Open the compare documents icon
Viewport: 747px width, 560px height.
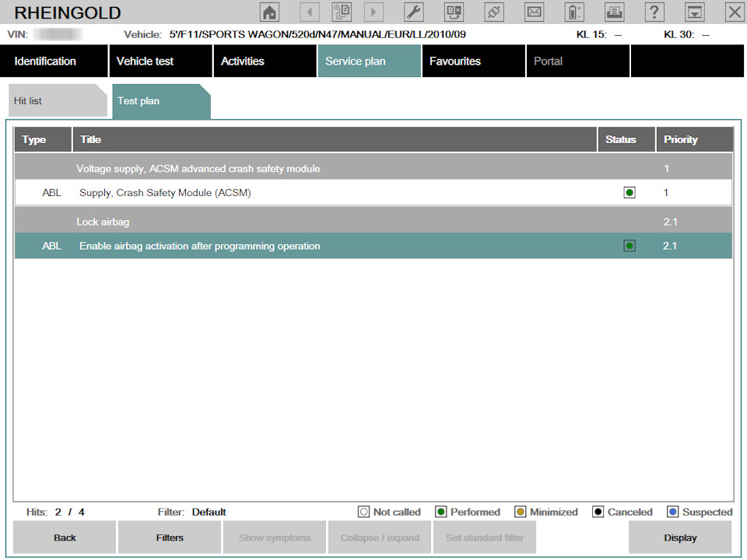pos(454,12)
